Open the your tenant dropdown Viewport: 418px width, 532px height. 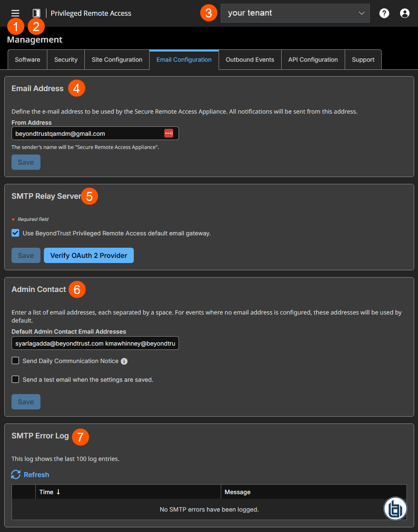[295, 13]
